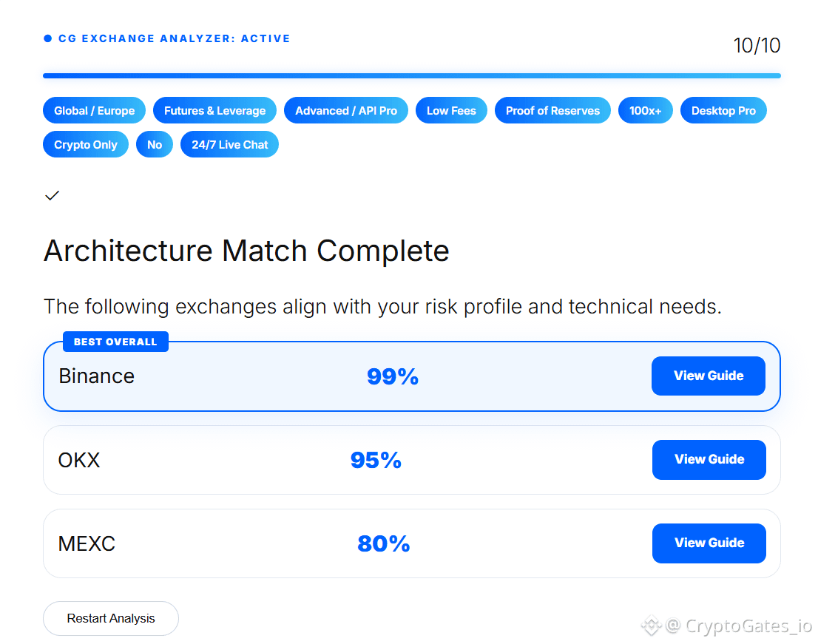Click the CryptoGates_io watermark logo
818x644 pixels.
pyautogui.click(x=651, y=626)
